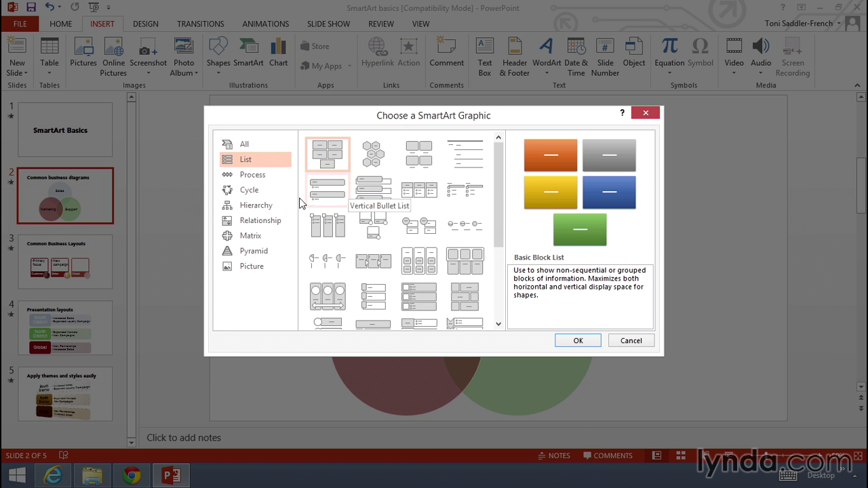This screenshot has height=488, width=868.
Task: Open Chrome from the taskbar
Action: [132, 474]
